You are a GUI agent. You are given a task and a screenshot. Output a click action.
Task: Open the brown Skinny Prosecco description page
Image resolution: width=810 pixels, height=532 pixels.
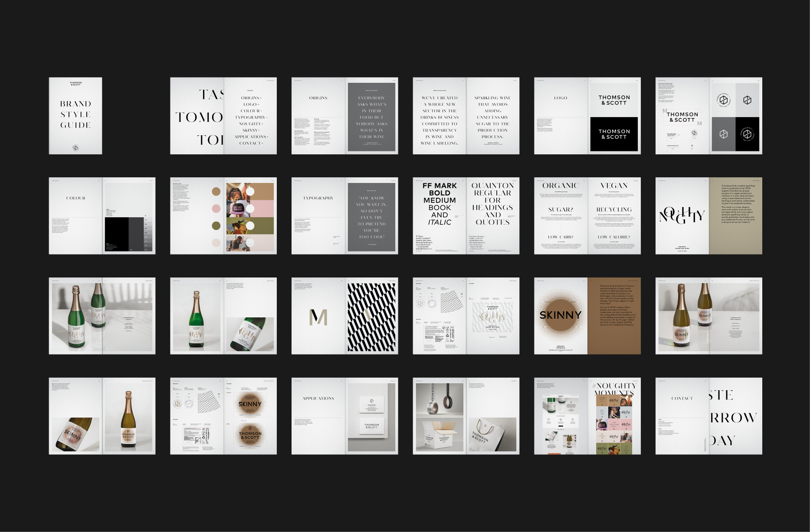(x=614, y=316)
